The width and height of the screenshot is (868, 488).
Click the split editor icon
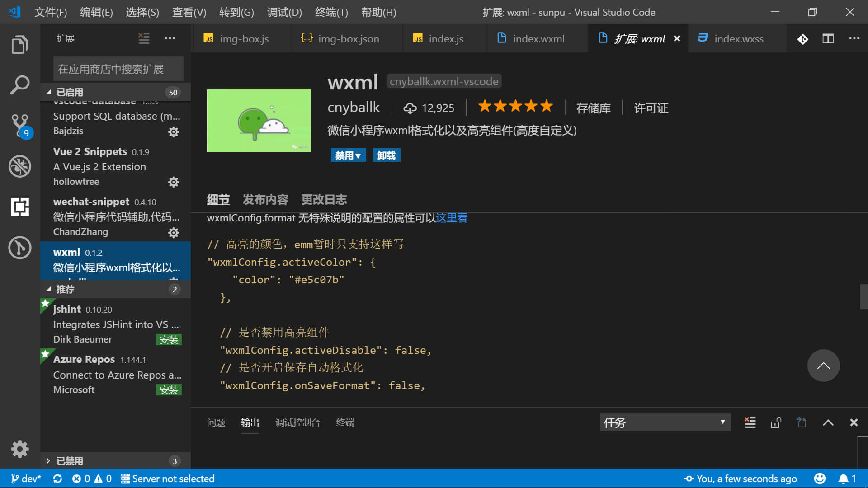pos(828,39)
